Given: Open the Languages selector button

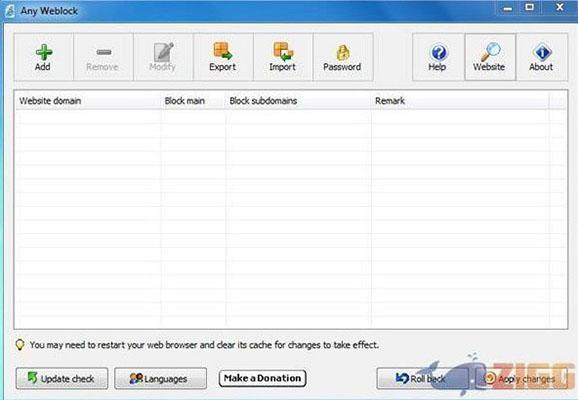Looking at the screenshot, I should [160, 378].
